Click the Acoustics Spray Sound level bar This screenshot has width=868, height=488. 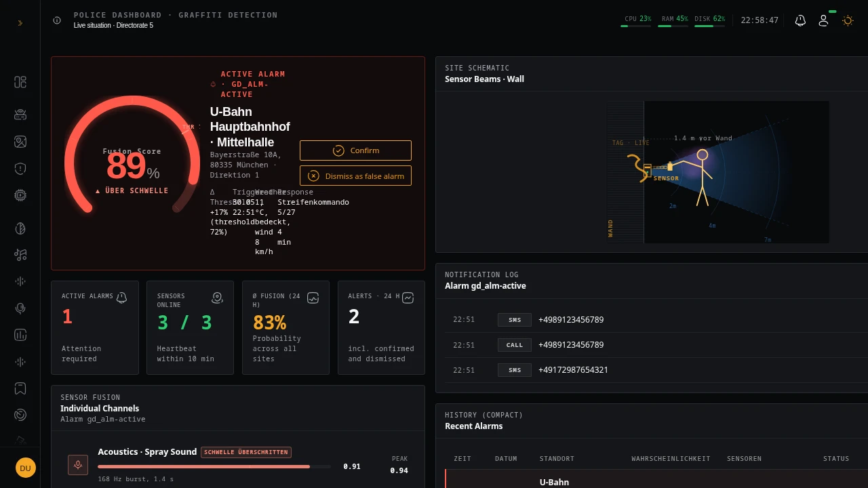(214, 466)
